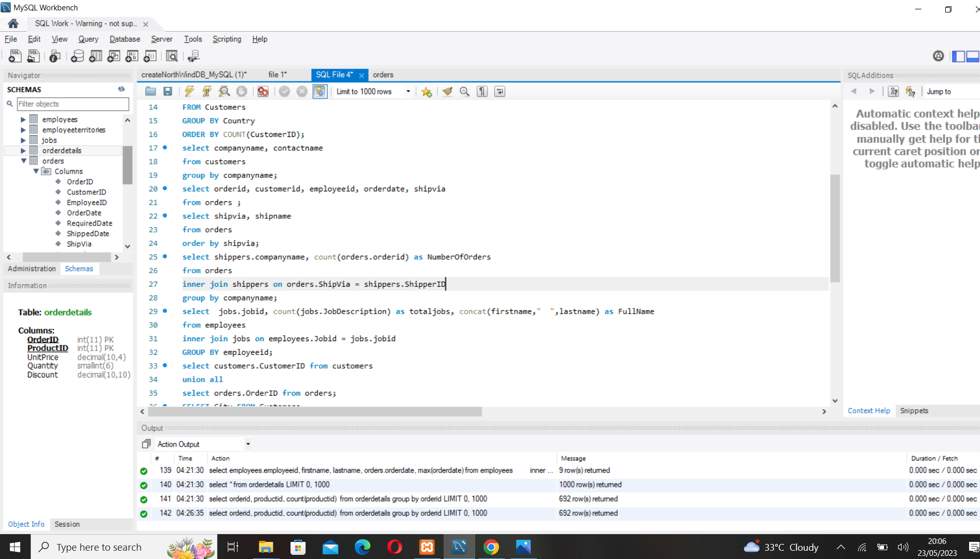Click the Filter objects search field
The width and height of the screenshot is (980, 559).
[x=73, y=104]
